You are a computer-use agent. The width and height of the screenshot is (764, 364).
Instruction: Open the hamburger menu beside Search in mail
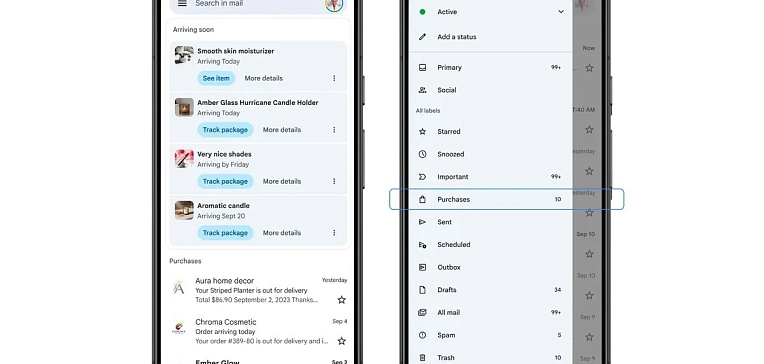[x=182, y=3]
